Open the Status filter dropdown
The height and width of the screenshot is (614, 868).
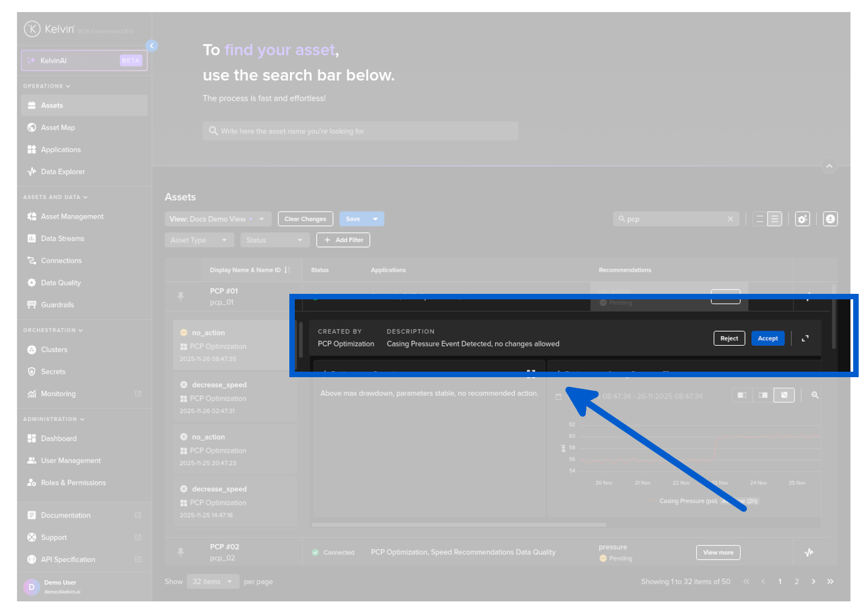click(275, 240)
